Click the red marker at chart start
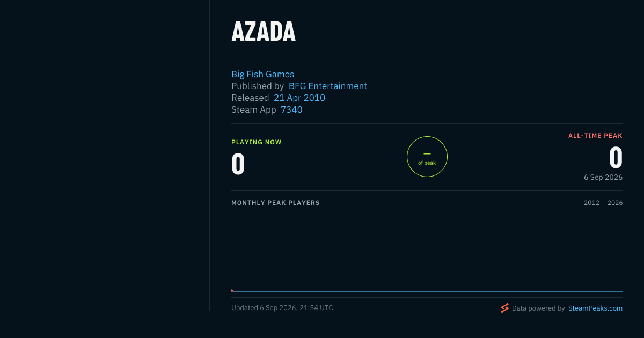This screenshot has width=644, height=338. (232, 291)
